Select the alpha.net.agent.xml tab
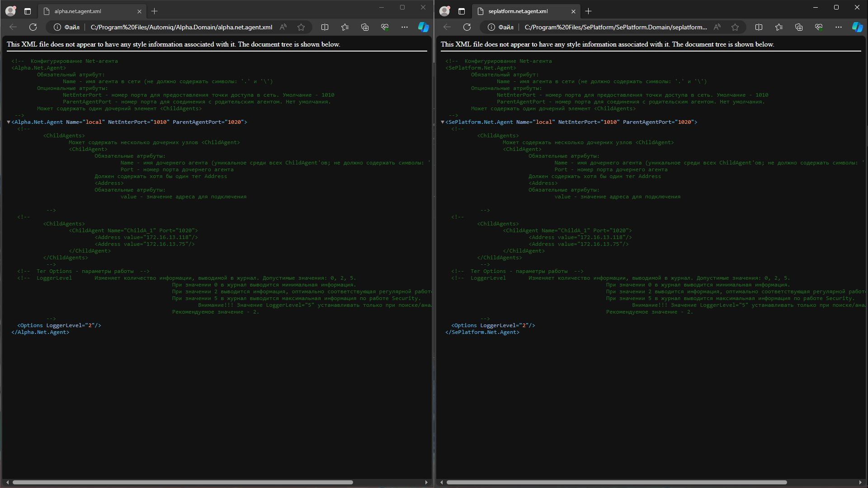Screen dimensions: 868x488 coord(92,11)
